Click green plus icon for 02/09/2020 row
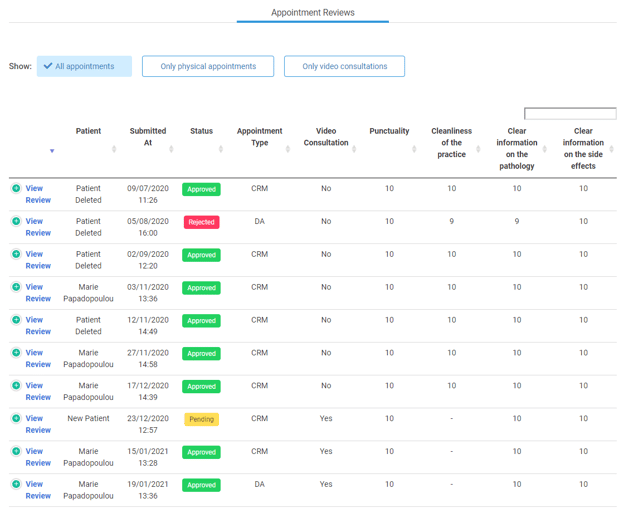The image size is (624, 508). 16,254
